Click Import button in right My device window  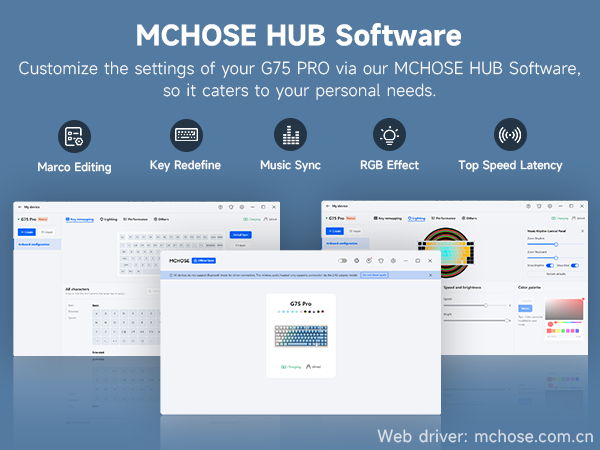(x=355, y=231)
